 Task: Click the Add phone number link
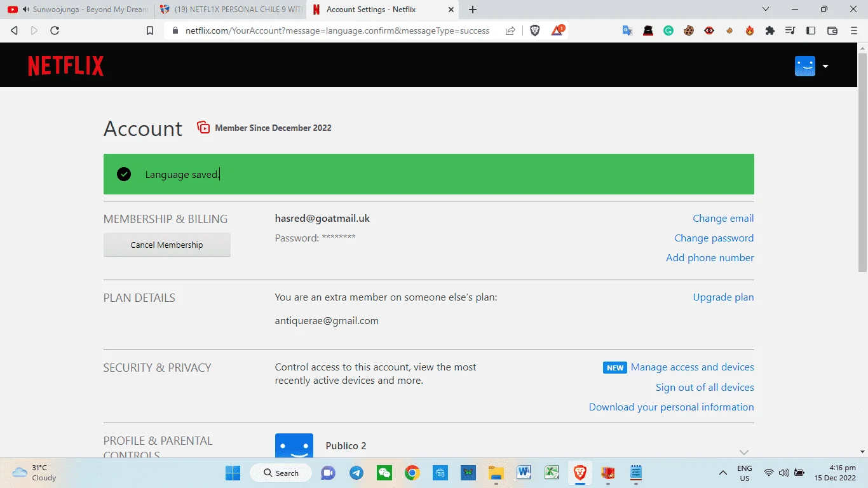710,257
